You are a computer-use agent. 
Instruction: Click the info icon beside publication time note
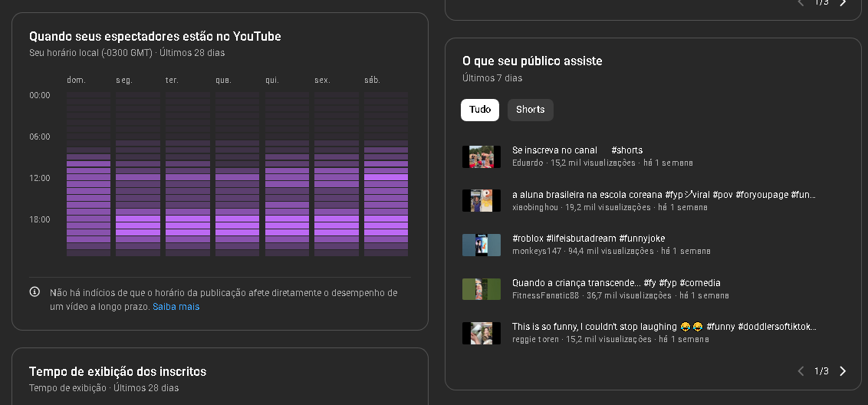(x=35, y=292)
